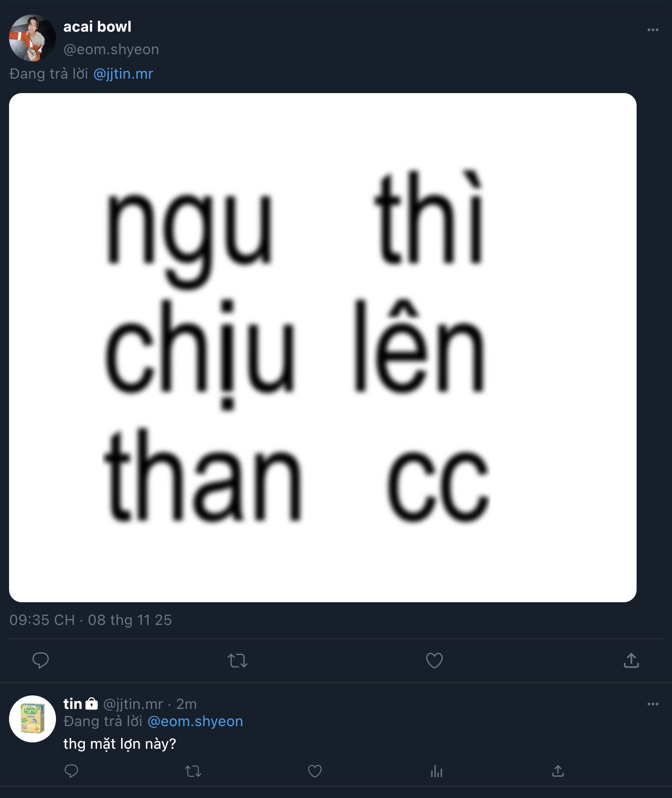Share tin's reply via upload icon
The image size is (672, 798).
(558, 771)
